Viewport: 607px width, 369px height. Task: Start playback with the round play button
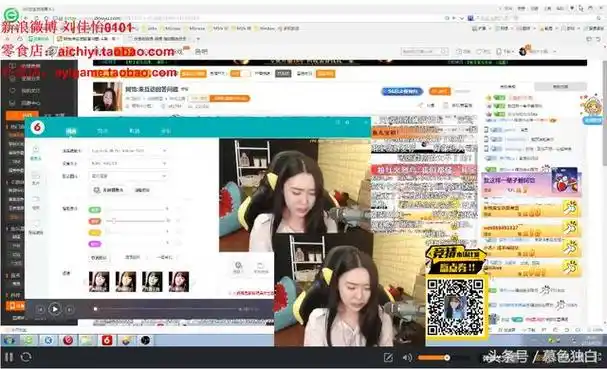click(55, 309)
